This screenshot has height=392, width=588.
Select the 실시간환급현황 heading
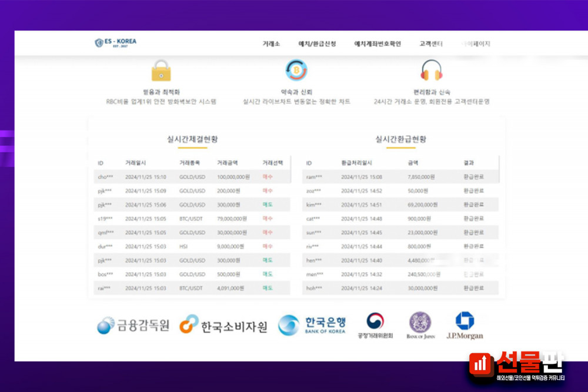(x=400, y=139)
